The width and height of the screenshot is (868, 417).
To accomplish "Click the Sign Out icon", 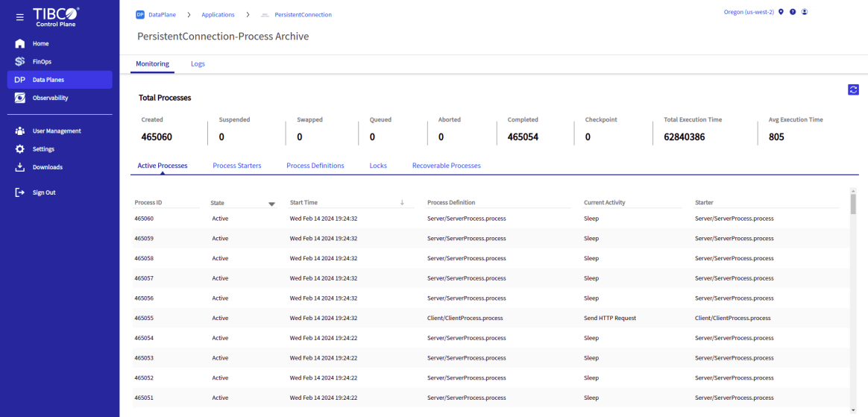I will (x=20, y=192).
